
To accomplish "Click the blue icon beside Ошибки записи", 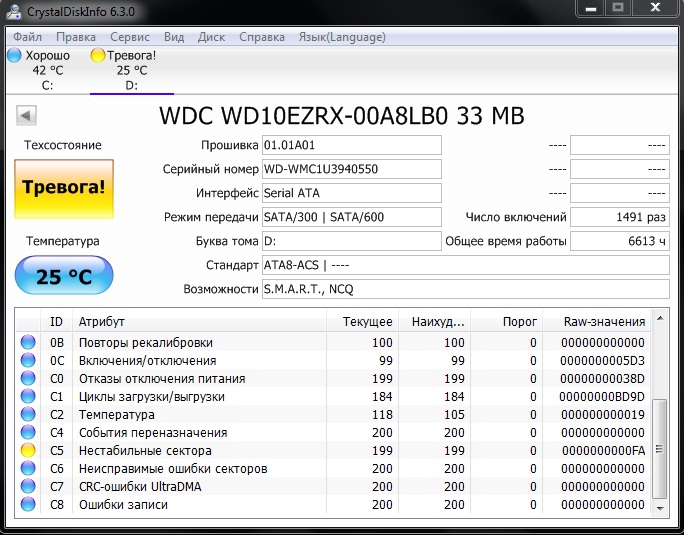I will pyautogui.click(x=28, y=505).
